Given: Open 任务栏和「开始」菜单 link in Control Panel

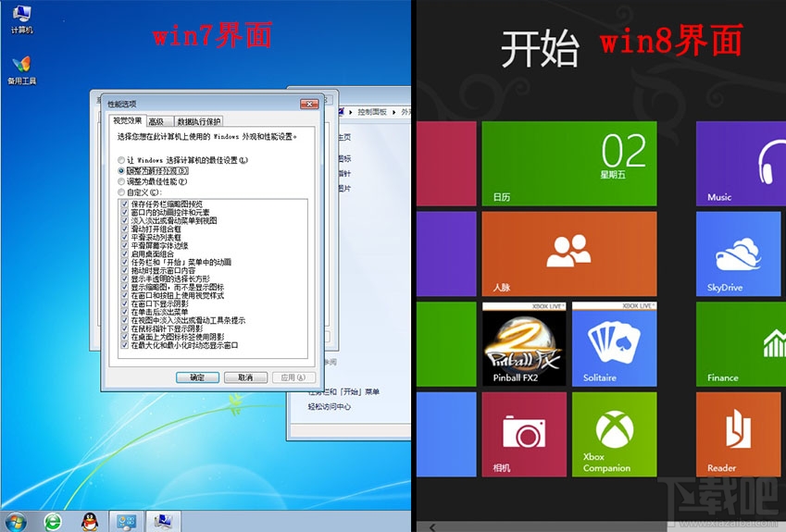Looking at the screenshot, I should (x=344, y=391).
